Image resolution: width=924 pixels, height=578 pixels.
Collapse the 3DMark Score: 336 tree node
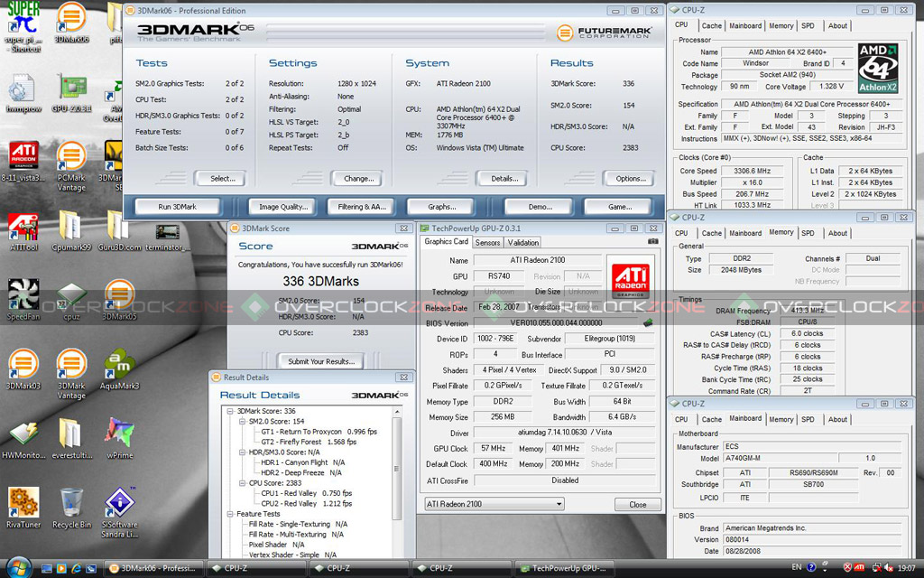[x=230, y=411]
